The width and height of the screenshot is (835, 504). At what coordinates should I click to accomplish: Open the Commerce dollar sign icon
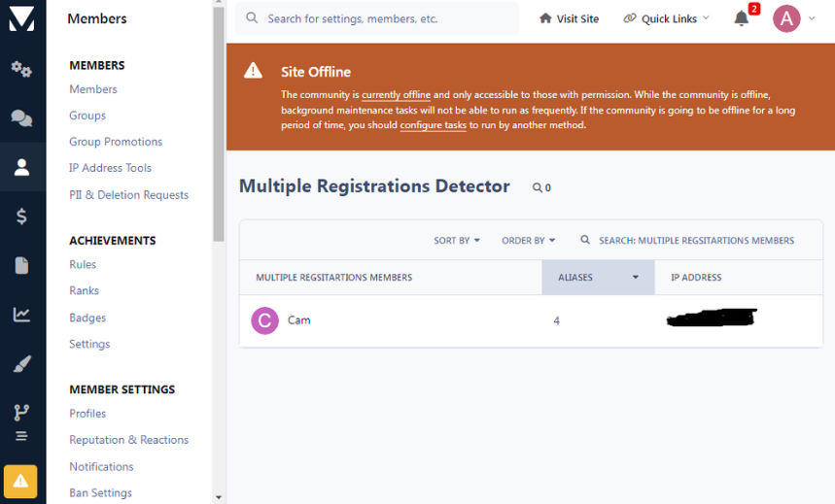point(21,217)
